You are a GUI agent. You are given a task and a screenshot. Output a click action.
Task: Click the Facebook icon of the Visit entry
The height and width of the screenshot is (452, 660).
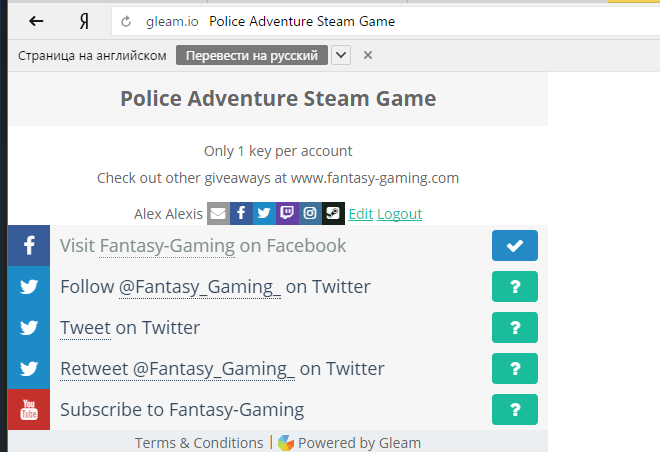point(29,245)
